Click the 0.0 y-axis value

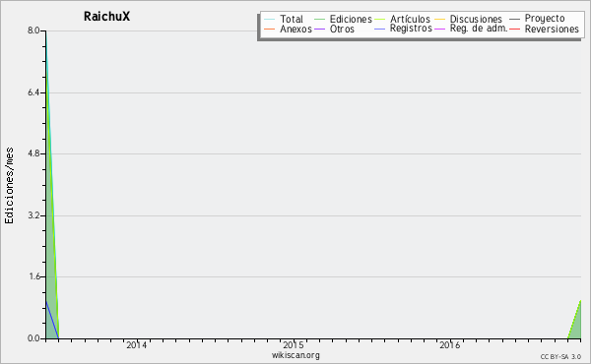pyautogui.click(x=33, y=338)
